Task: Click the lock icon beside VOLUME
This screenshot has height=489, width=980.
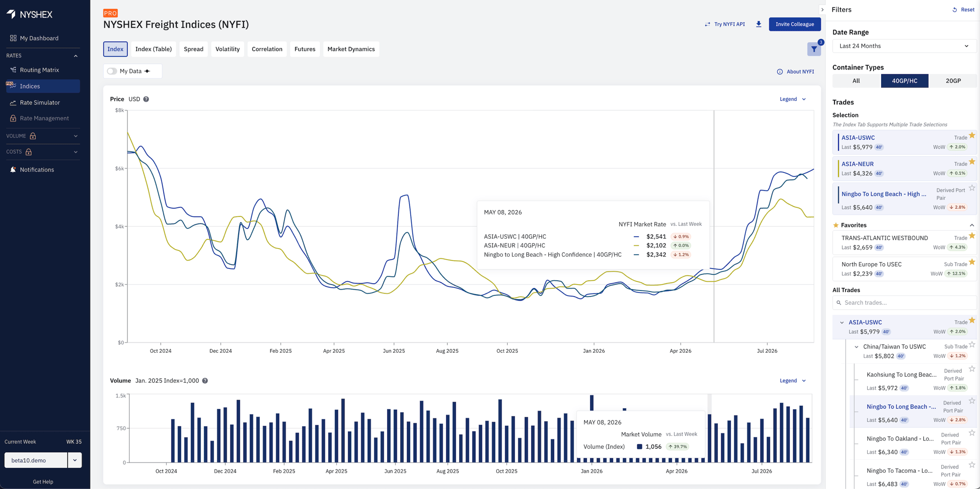Action: pos(33,136)
